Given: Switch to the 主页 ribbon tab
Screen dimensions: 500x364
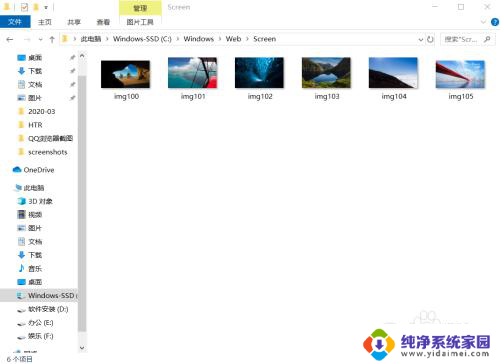Looking at the screenshot, I should (45, 22).
